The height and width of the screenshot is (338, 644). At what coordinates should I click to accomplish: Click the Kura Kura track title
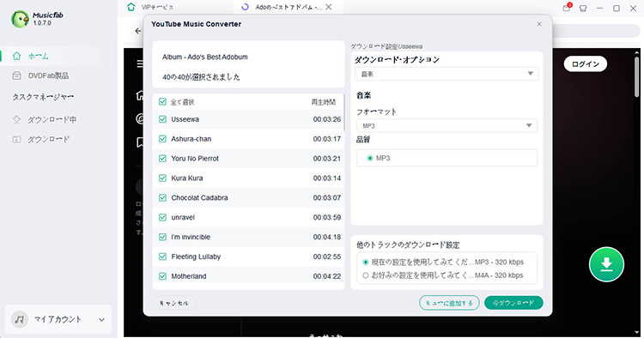(x=187, y=178)
